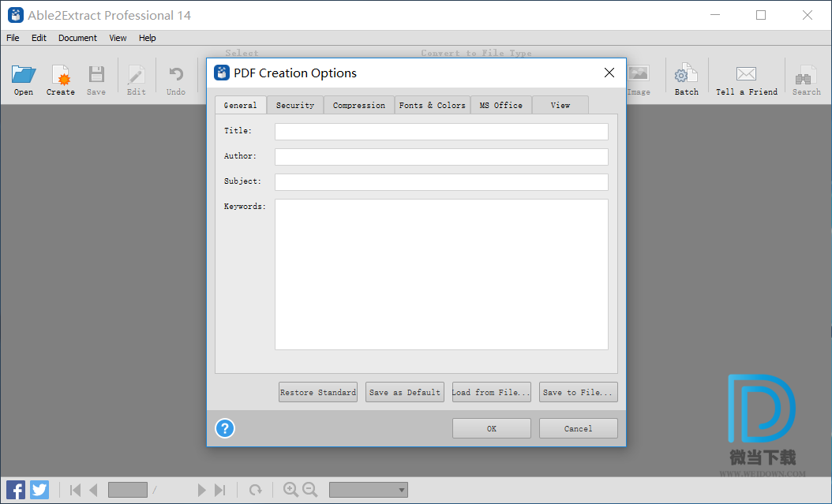Click the Undo arrow toolbar icon
832x504 pixels.
pos(175,75)
